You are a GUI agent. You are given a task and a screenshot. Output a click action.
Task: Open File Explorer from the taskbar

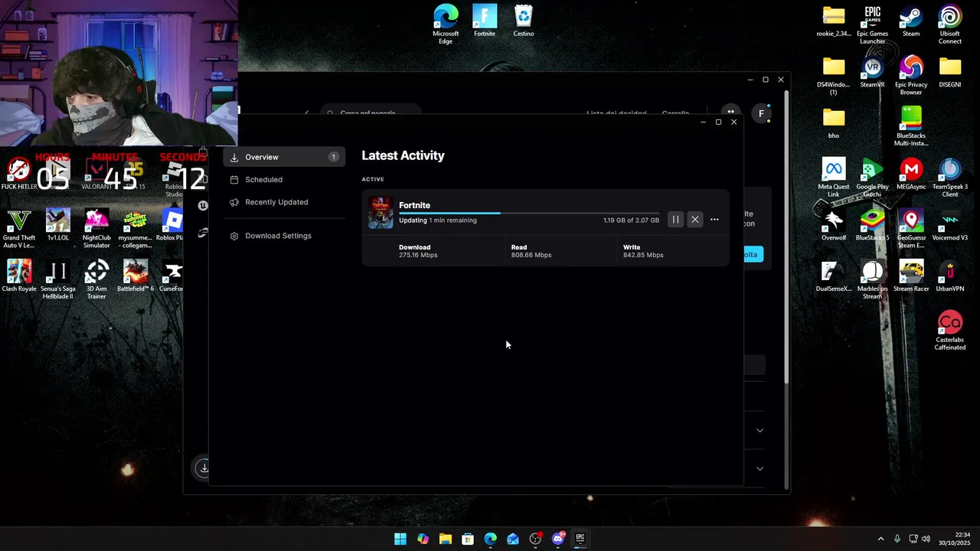click(446, 539)
